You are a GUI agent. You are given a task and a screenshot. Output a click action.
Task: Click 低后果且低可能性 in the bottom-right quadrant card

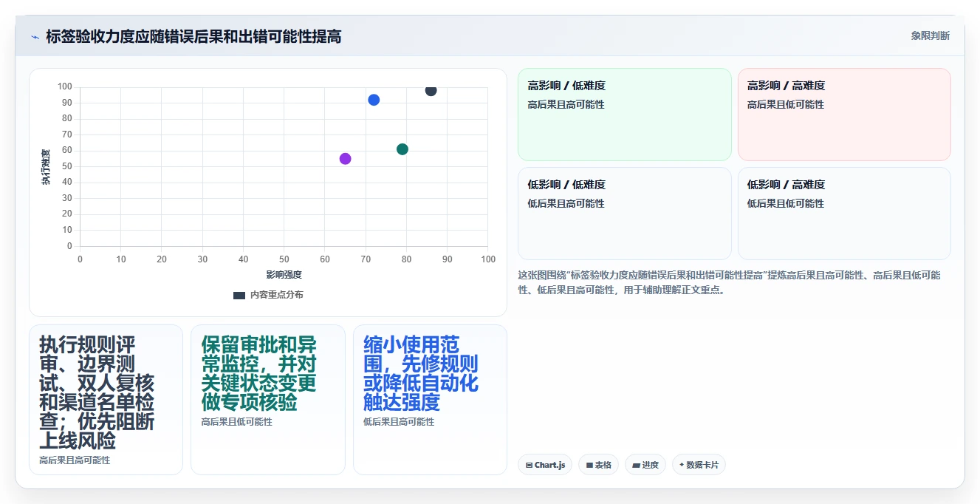pos(786,203)
